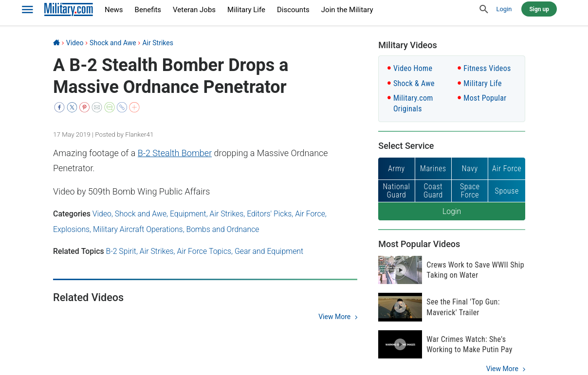Play the War Crimes Watch video thumbnail

[x=400, y=344]
